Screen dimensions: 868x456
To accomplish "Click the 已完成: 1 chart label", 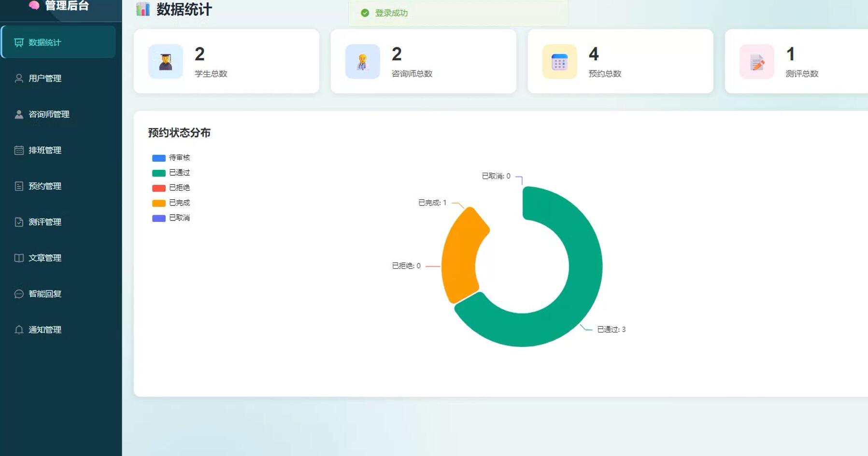I will 432,203.
